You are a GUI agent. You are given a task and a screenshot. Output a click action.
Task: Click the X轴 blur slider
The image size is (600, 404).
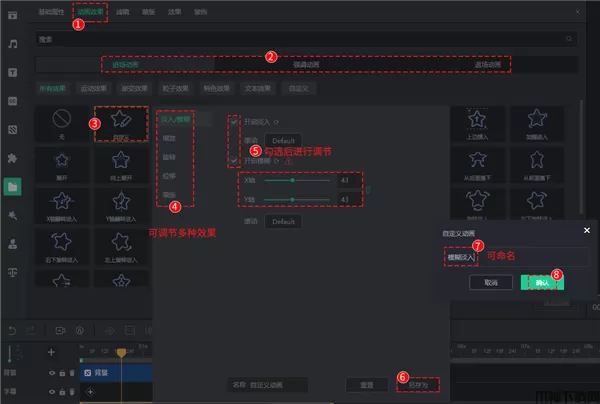297,180
